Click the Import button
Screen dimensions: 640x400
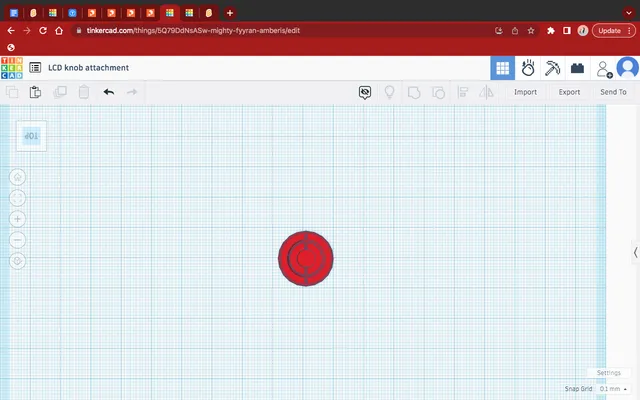click(x=525, y=92)
